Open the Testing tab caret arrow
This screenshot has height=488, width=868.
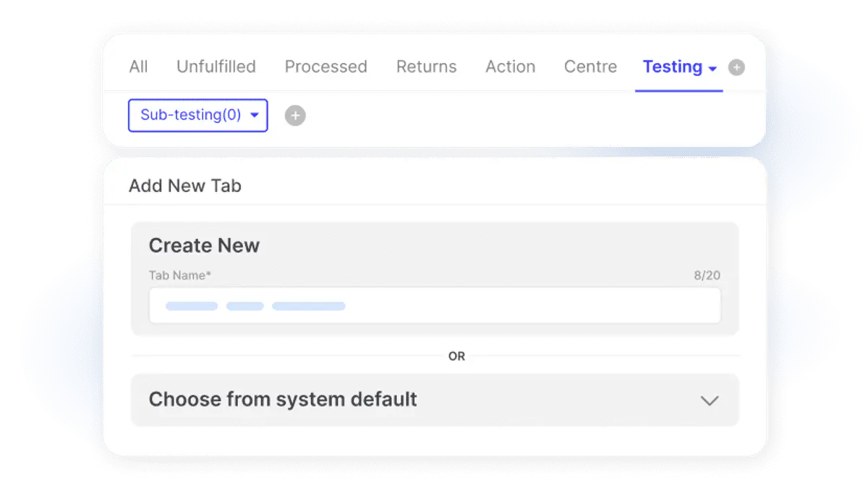pos(712,69)
